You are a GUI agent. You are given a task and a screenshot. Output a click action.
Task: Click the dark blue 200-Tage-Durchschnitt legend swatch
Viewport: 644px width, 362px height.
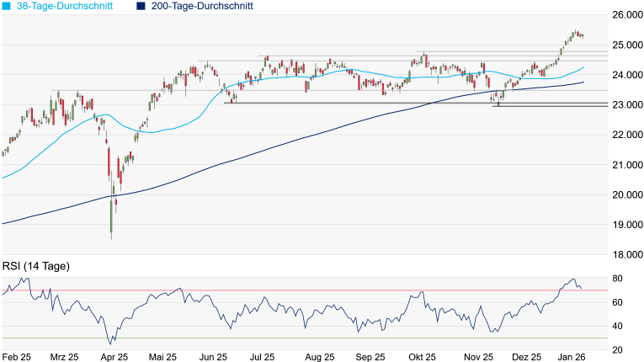pos(141,6)
